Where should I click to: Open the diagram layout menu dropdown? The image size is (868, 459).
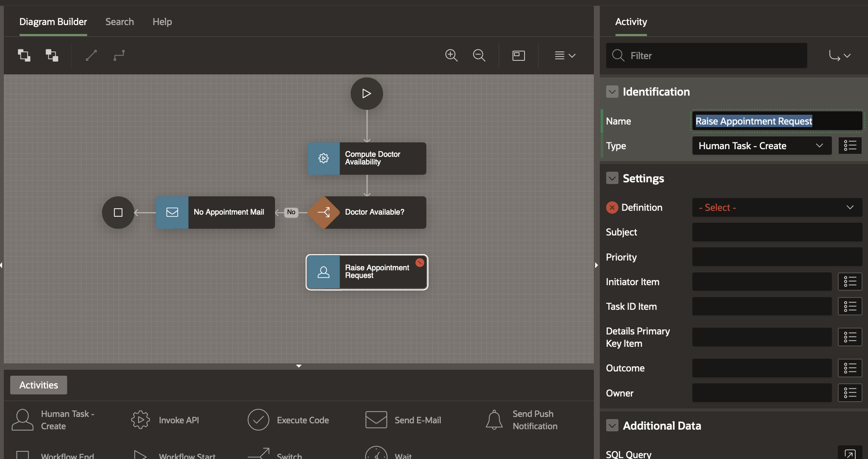click(x=565, y=55)
